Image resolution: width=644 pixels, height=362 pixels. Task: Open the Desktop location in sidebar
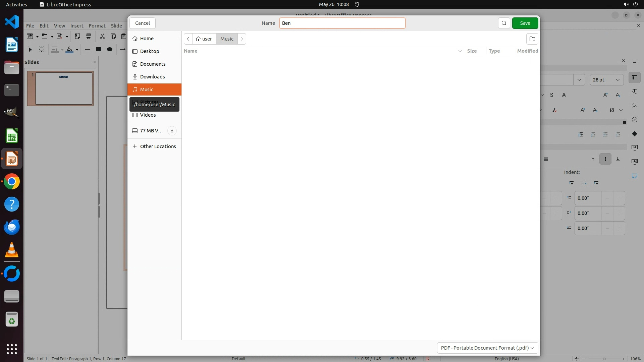click(149, 51)
